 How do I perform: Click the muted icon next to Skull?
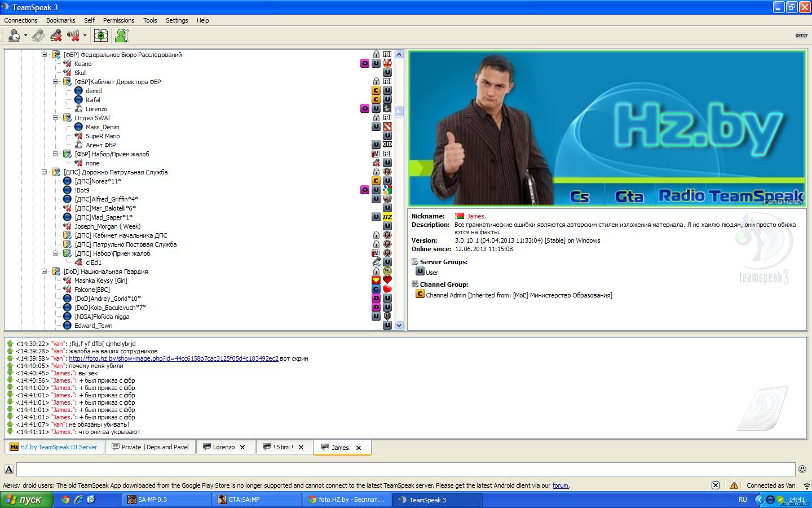(x=67, y=73)
